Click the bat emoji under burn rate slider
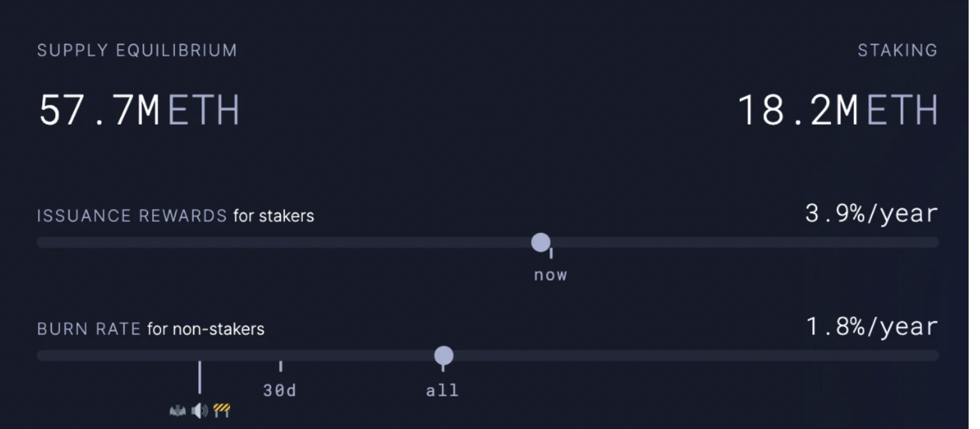Viewport: 980px width, 429px height. click(178, 410)
